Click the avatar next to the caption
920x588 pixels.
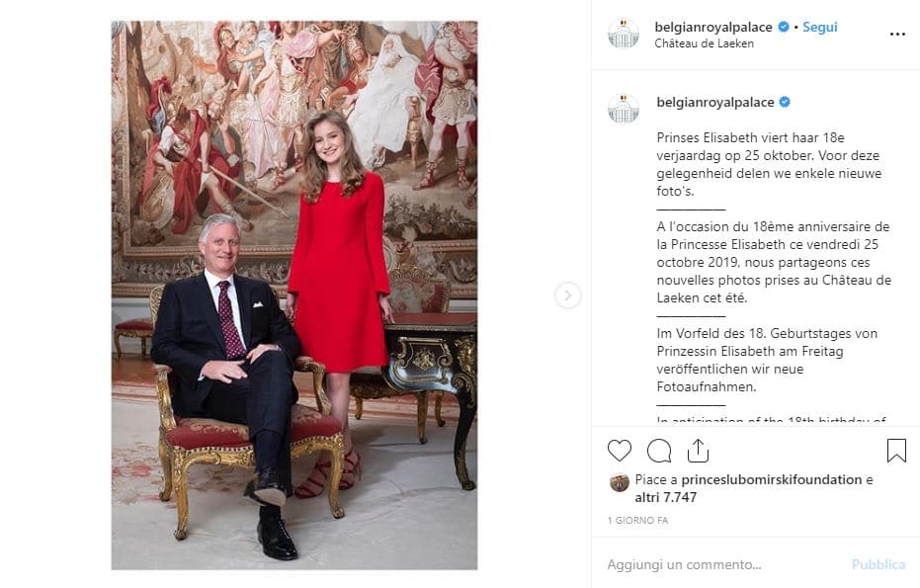pyautogui.click(x=624, y=108)
